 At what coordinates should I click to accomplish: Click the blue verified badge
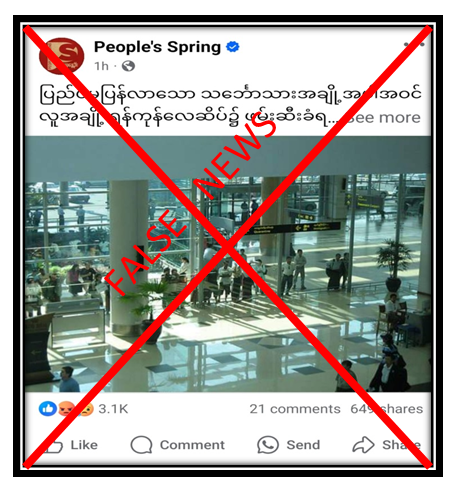pos(233,47)
